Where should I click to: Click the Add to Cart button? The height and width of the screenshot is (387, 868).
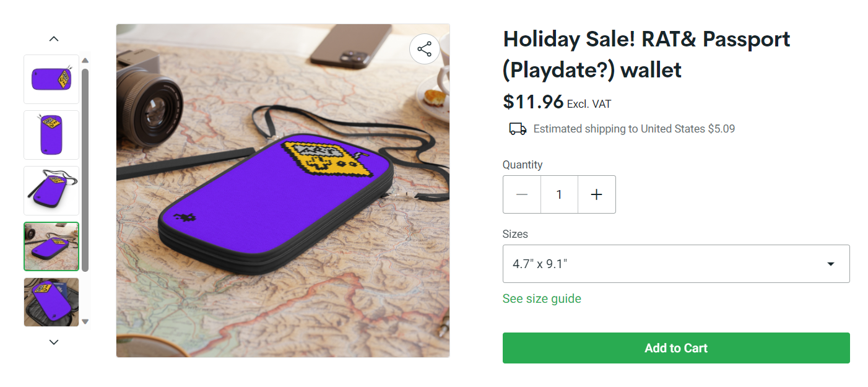(675, 348)
